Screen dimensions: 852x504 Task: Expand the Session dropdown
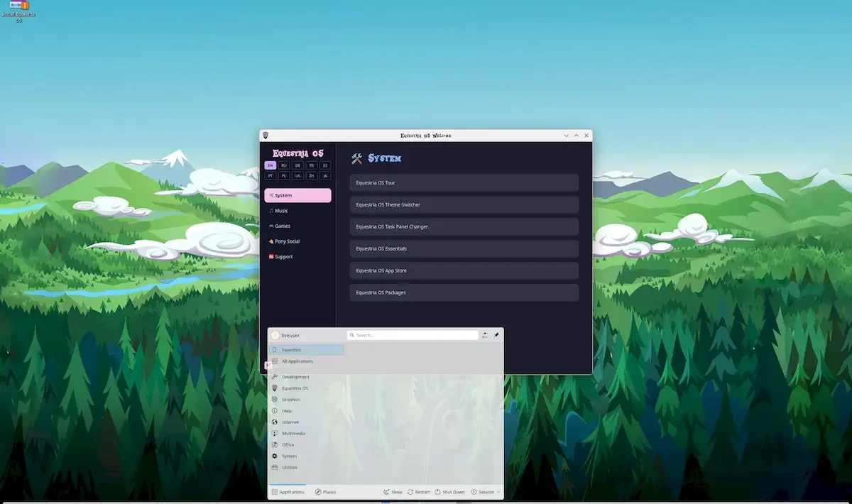486,492
